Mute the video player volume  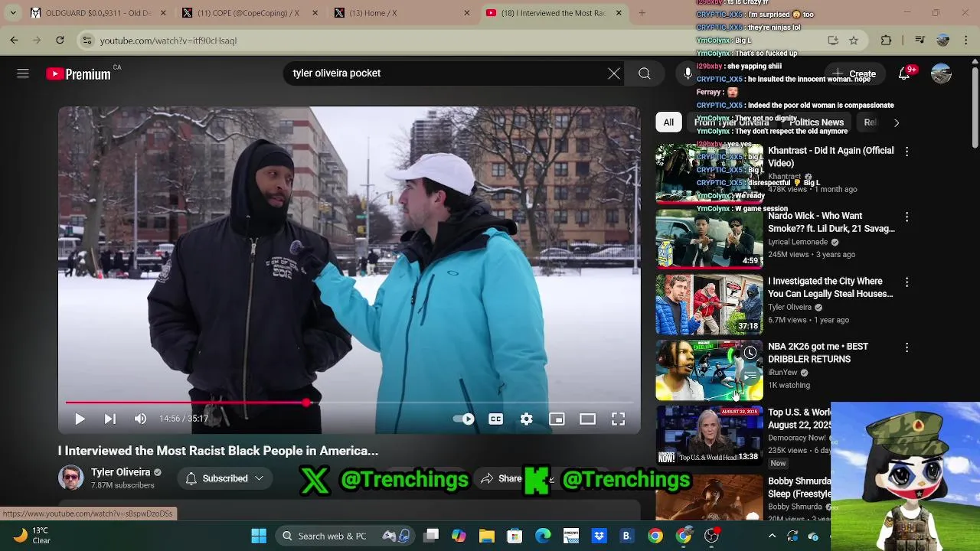140,419
